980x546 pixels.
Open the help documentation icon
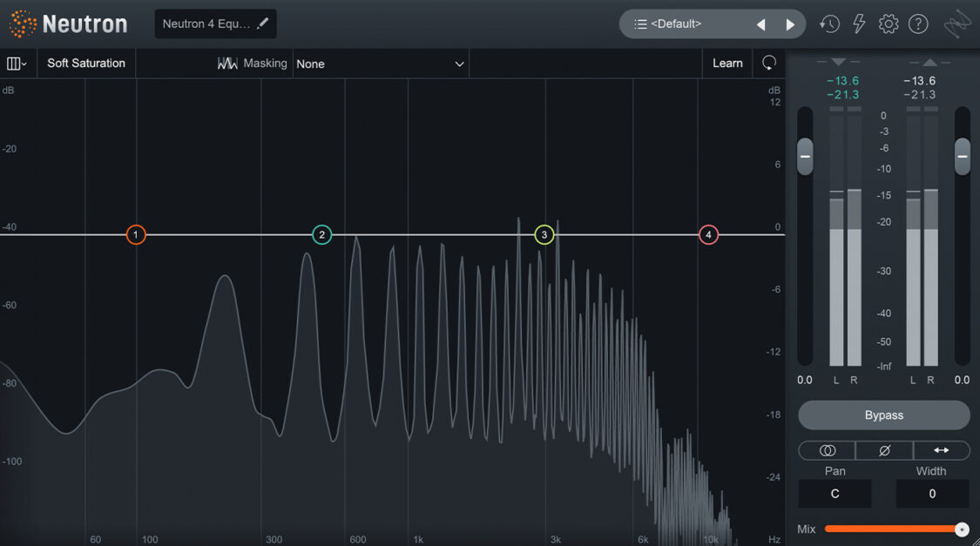(918, 24)
